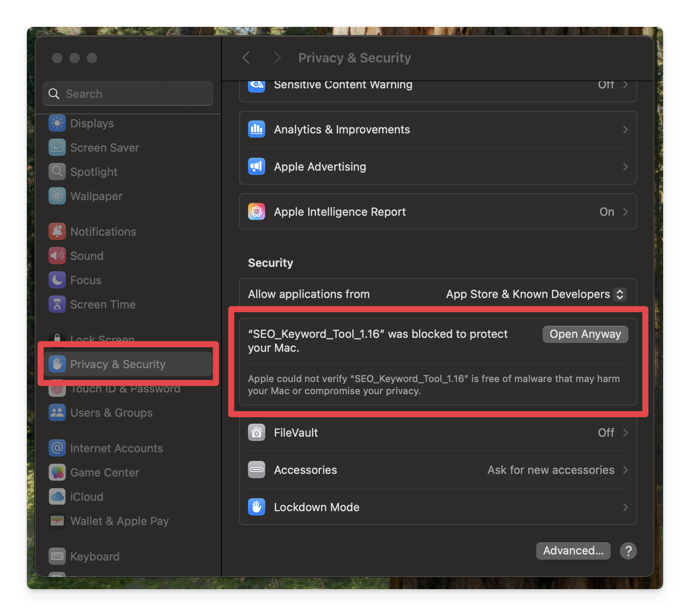The image size is (690, 616).
Task: Select Users & Groups in sidebar
Action: [x=111, y=413]
